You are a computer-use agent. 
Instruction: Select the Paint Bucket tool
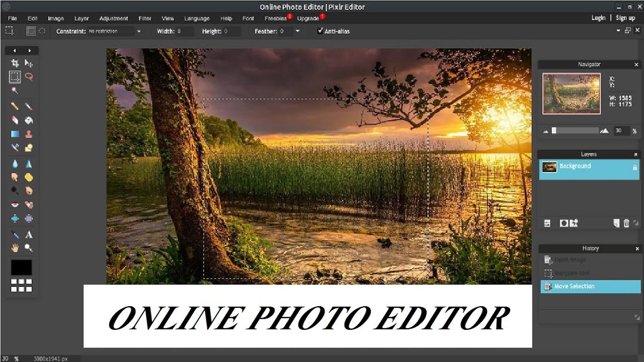coord(29,120)
